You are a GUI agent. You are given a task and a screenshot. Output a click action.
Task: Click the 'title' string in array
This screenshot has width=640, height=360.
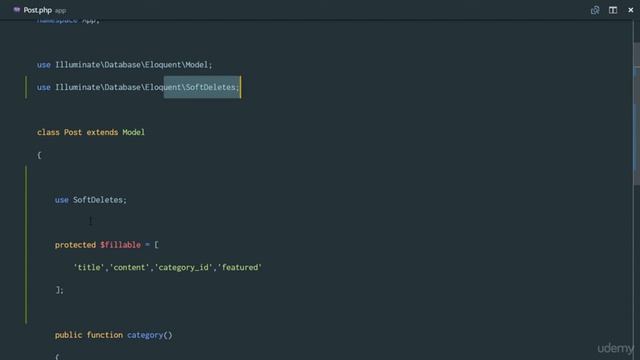(x=89, y=267)
